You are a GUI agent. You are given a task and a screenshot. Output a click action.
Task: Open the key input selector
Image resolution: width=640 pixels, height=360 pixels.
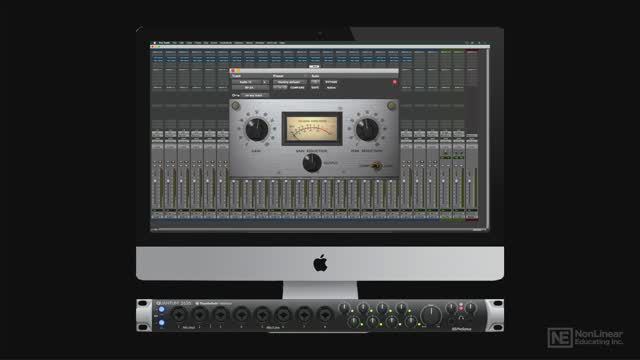[254, 95]
